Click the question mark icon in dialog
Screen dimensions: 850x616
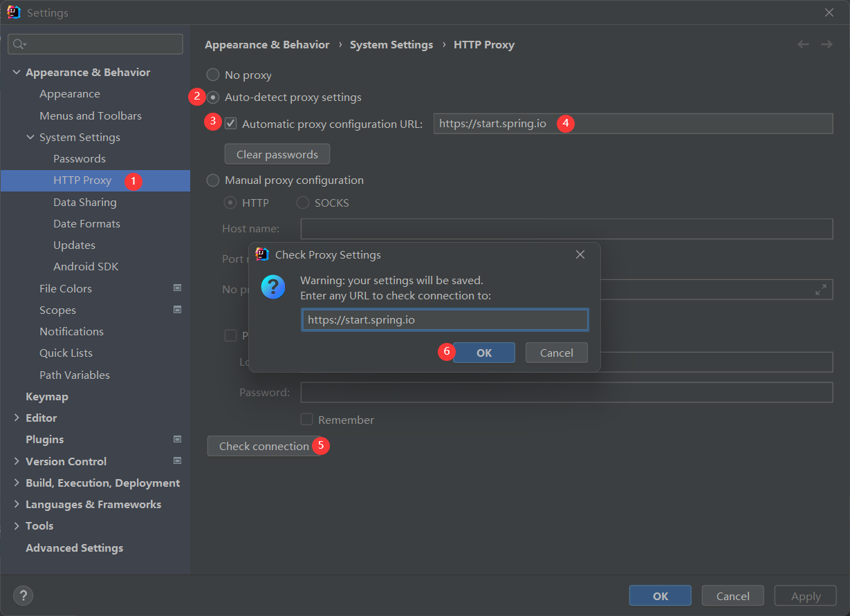coord(273,286)
